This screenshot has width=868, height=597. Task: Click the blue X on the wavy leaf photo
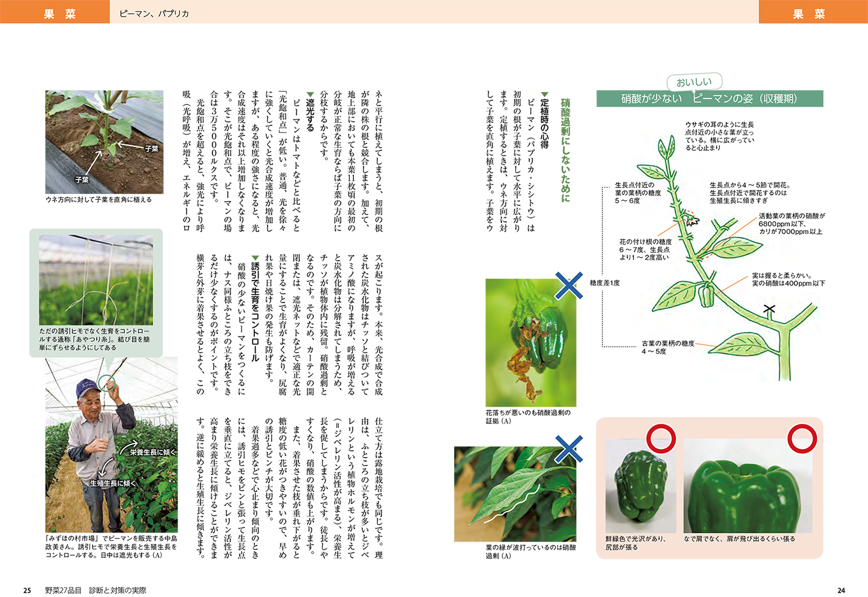pos(569,449)
